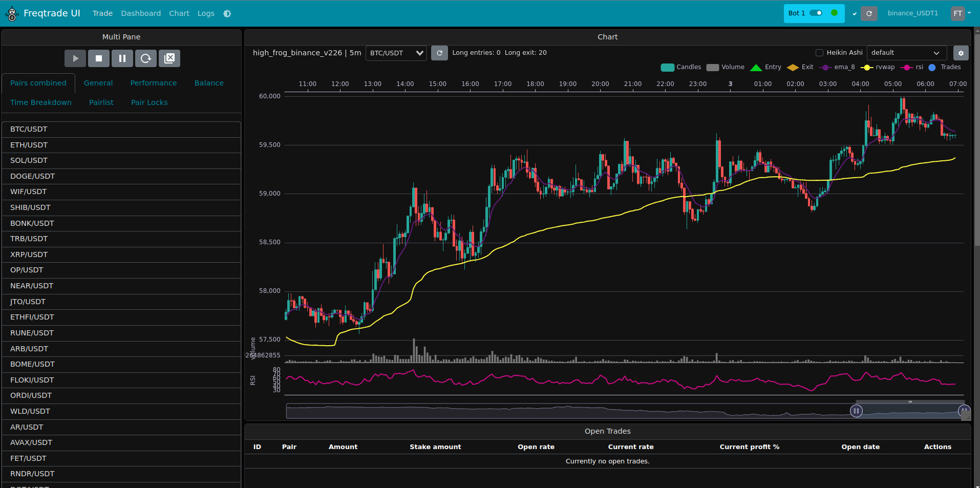Go to Dashboard in the top navigation

pyautogui.click(x=141, y=14)
